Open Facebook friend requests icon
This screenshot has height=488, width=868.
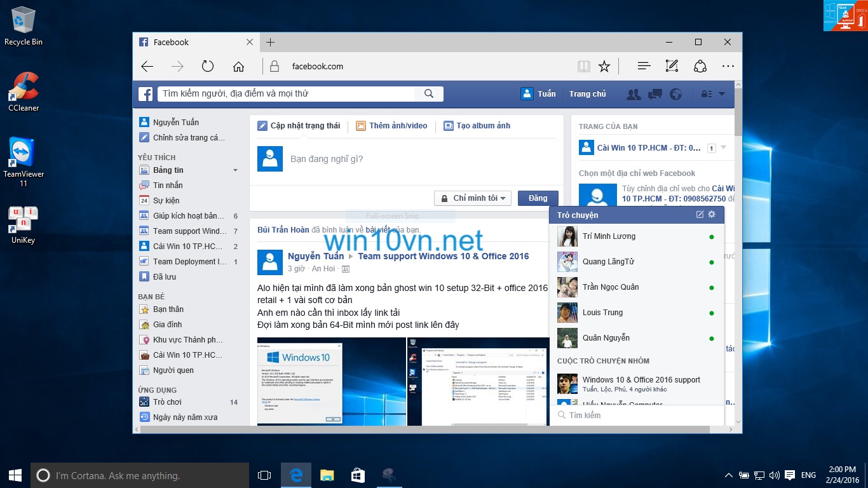point(634,94)
